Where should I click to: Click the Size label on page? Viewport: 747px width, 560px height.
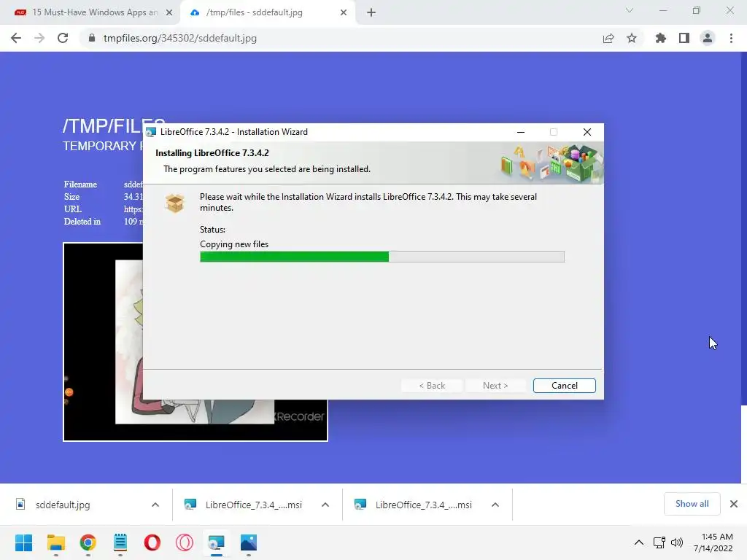71,197
